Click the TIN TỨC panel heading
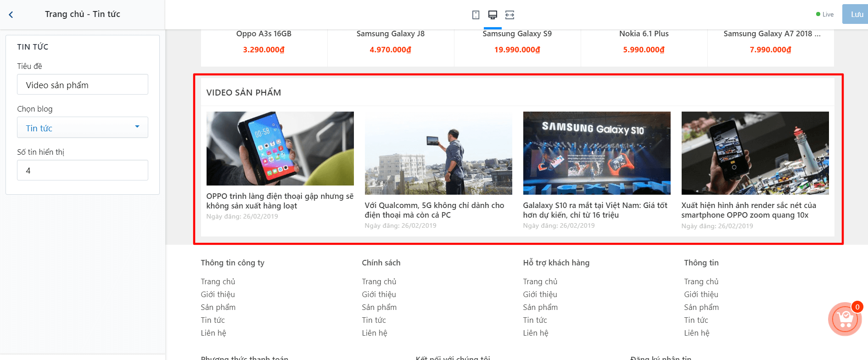The width and height of the screenshot is (868, 360). point(33,47)
